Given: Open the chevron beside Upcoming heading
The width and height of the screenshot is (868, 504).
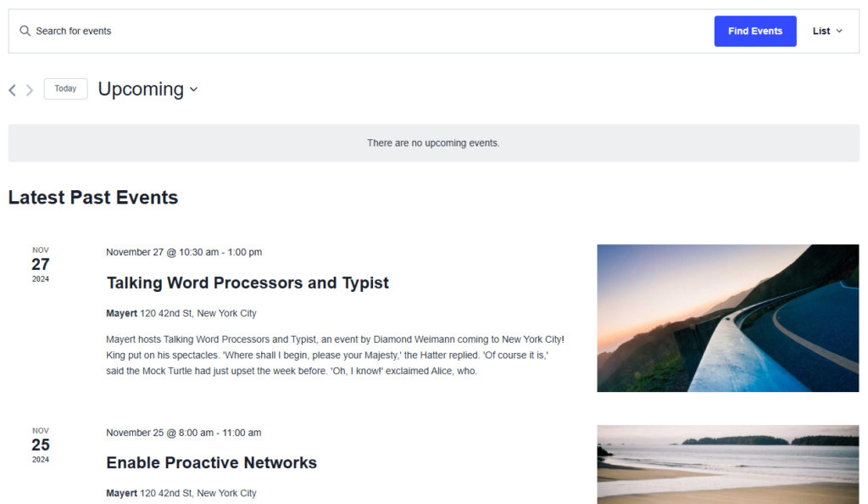Looking at the screenshot, I should 193,90.
